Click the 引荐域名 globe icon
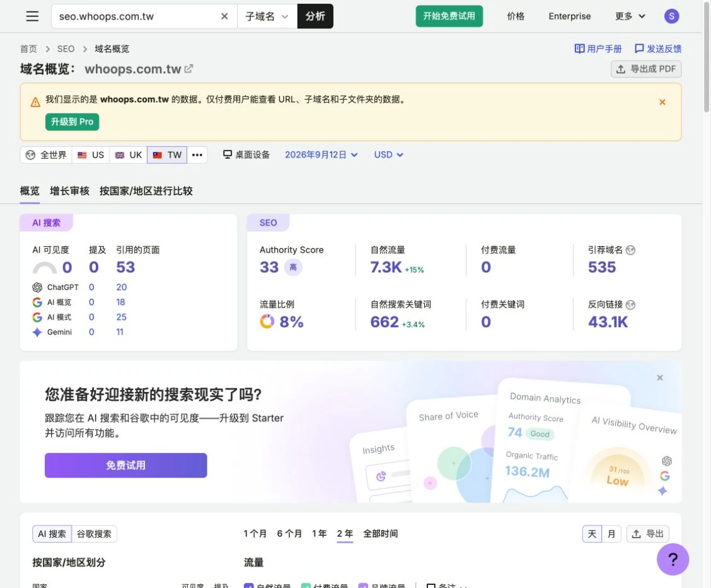 630,250
